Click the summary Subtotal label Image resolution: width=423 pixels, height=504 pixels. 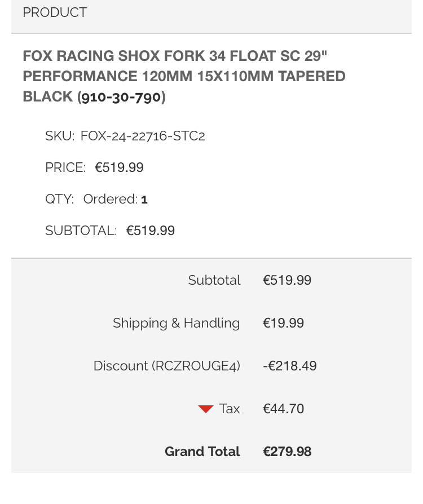point(214,280)
